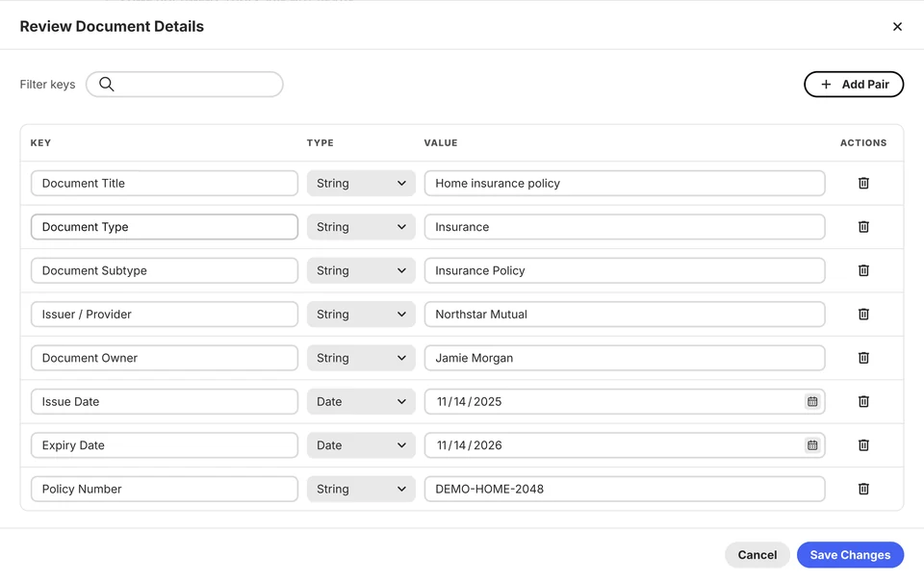
Task: Click the Add Pair button
Action: tap(854, 85)
